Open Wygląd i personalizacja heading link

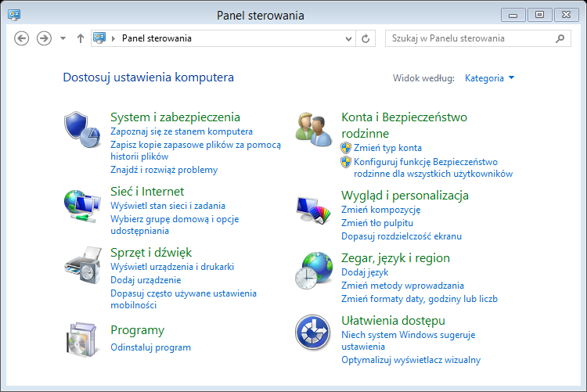[x=405, y=196]
